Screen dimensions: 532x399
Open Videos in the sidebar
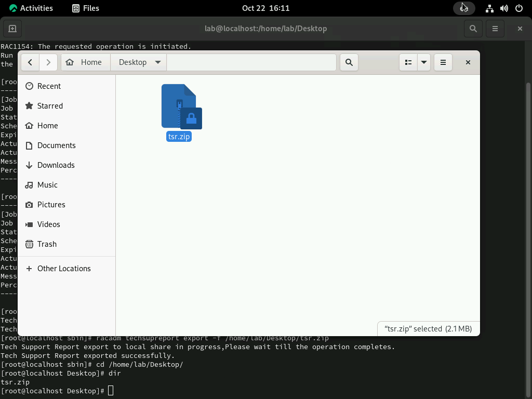(x=66, y=224)
